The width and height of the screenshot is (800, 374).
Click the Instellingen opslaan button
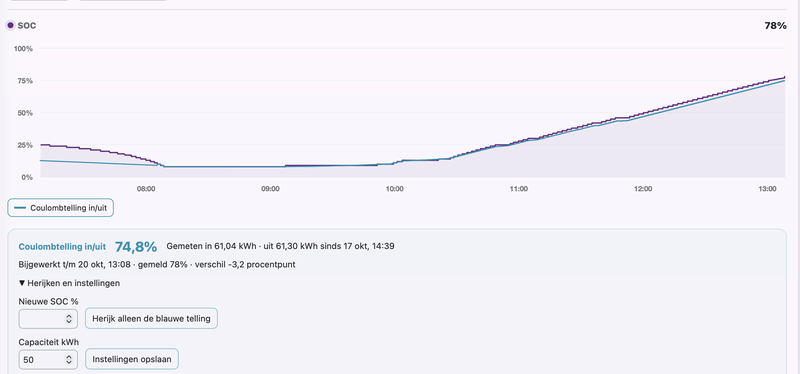click(132, 359)
